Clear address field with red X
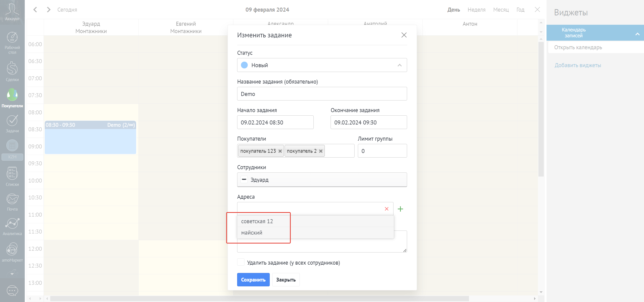This screenshot has width=644, height=302. click(x=386, y=209)
